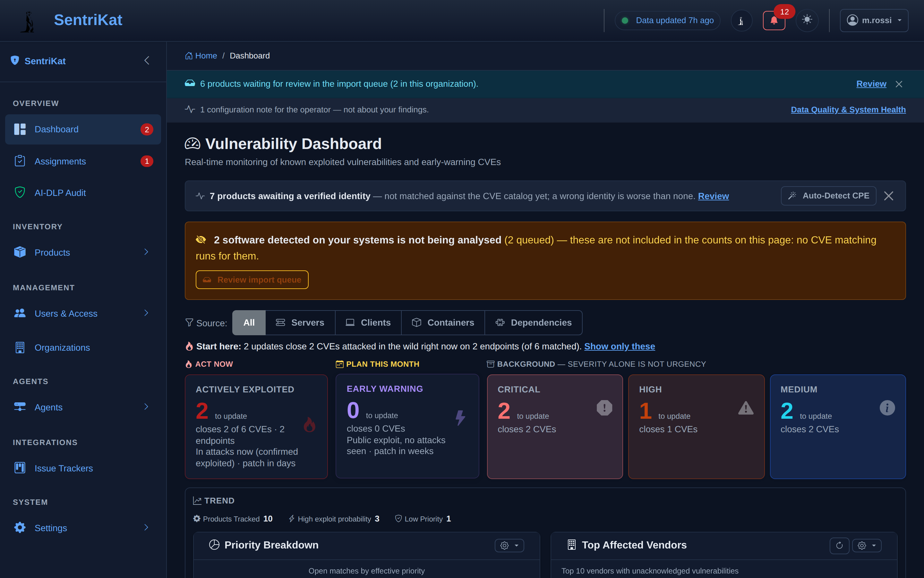The image size is (924, 578).
Task: Open the Early Warning card
Action: pos(407,426)
